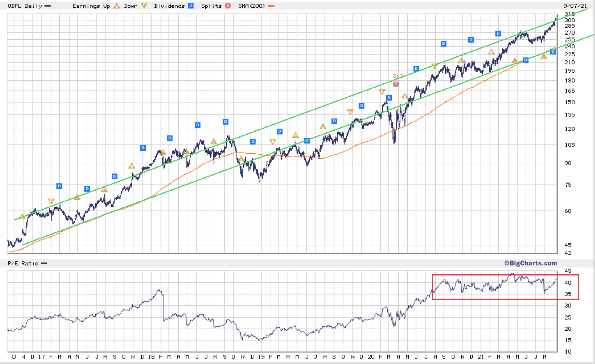Click the orange SMA(200) legend swatch

271,6
